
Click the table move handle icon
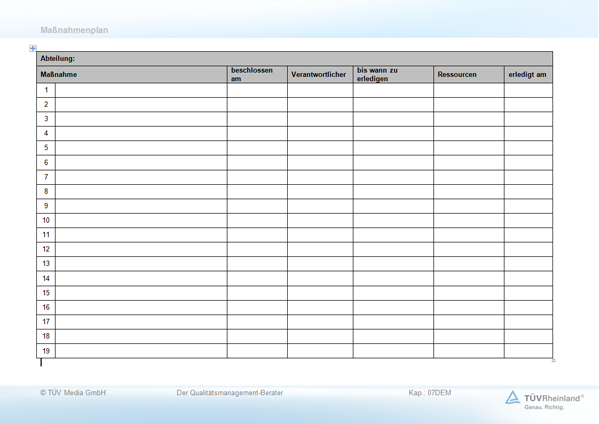pyautogui.click(x=33, y=48)
